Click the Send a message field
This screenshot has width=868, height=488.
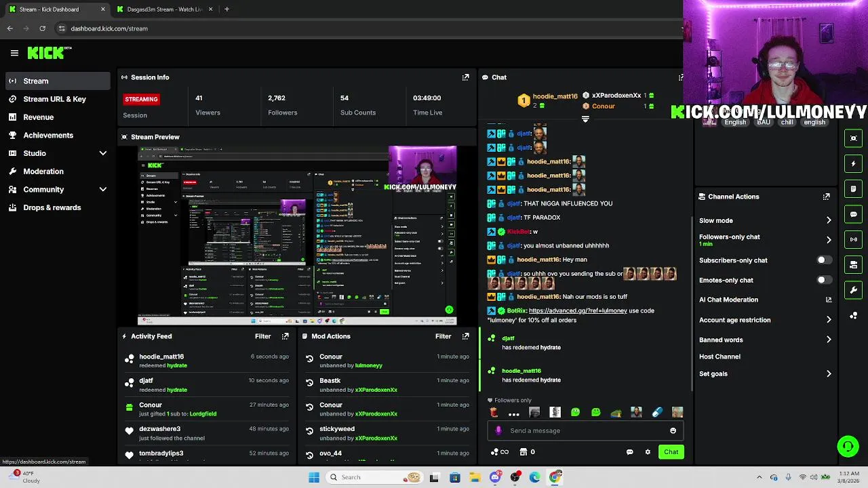tap(586, 430)
